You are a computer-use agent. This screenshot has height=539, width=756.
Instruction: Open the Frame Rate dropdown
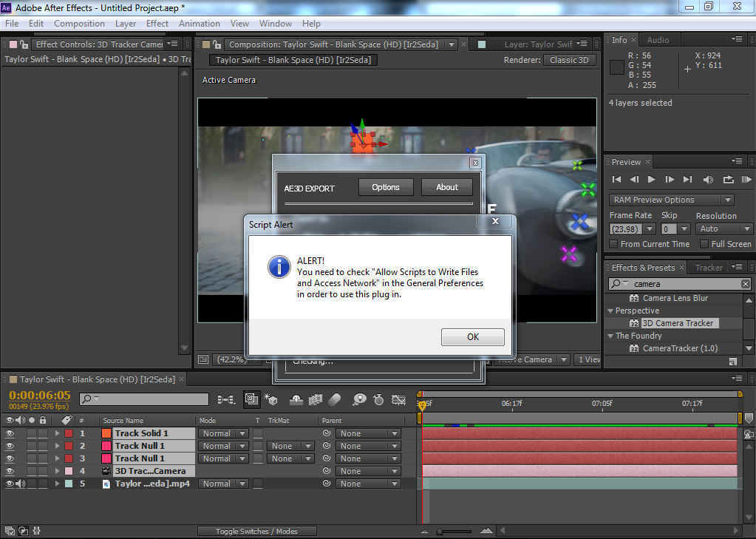click(650, 228)
